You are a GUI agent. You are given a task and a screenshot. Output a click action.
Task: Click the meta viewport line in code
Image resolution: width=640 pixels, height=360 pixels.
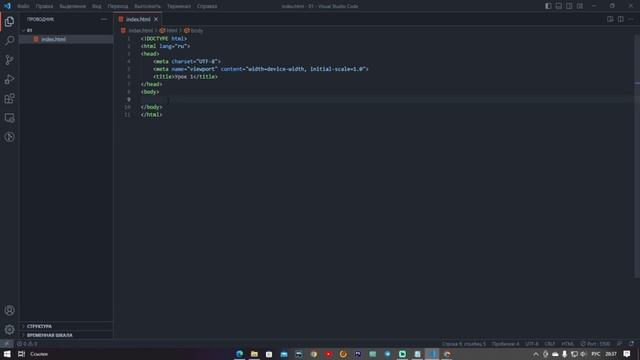[261, 69]
